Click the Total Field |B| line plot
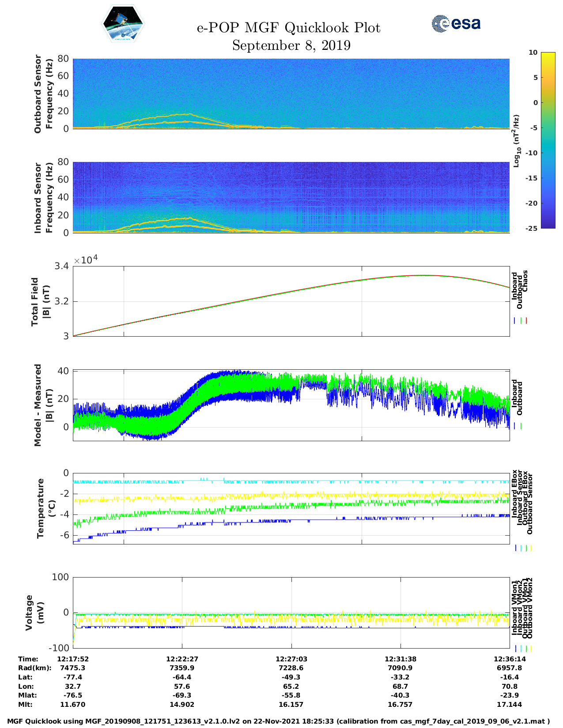Screen dimensions: 563x728 coord(291,301)
